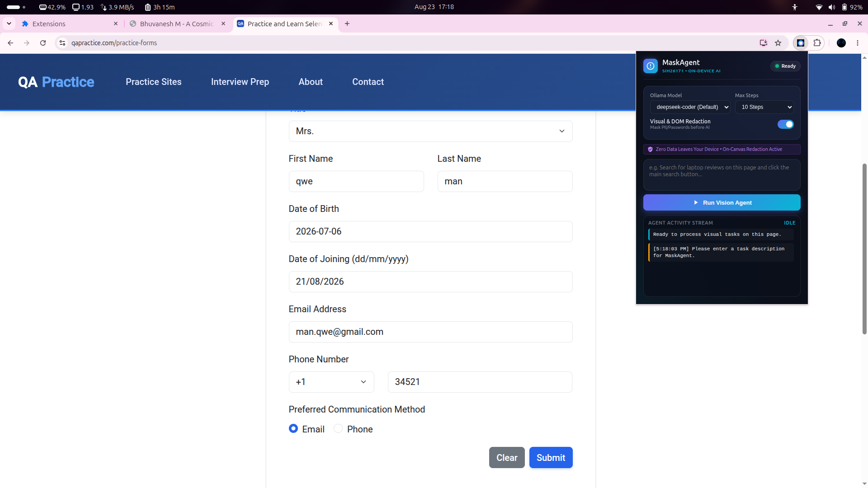Click the battery 92% indicator

point(852,7)
